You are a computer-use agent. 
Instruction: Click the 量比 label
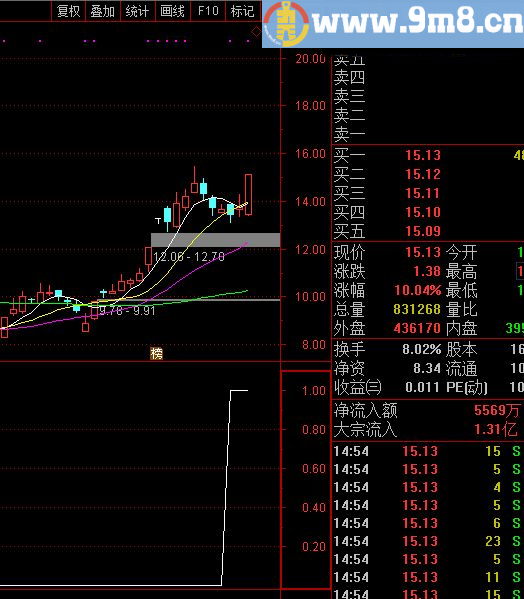(x=462, y=309)
